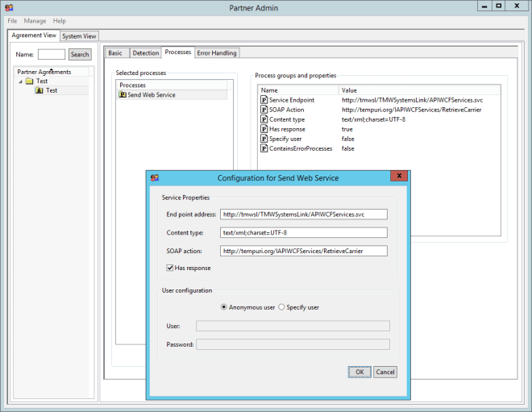Switch to the Error Handling tab
Image resolution: width=532 pixels, height=412 pixels.
217,53
